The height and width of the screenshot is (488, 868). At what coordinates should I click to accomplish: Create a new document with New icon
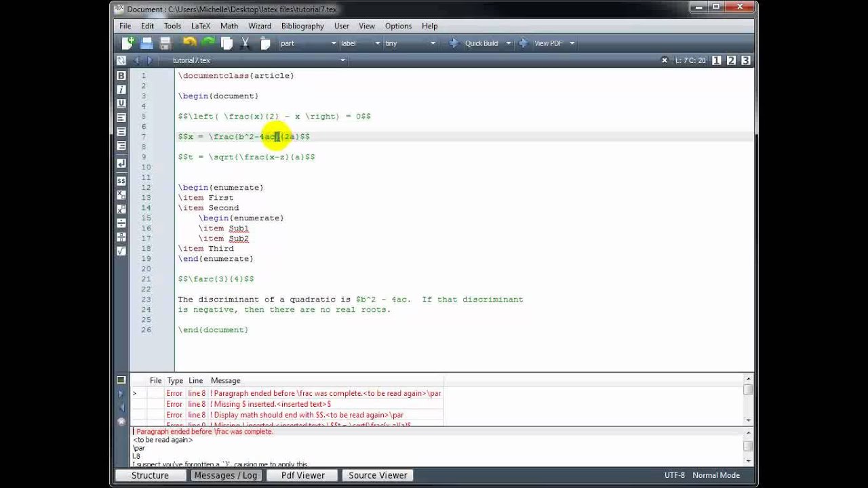(127, 43)
